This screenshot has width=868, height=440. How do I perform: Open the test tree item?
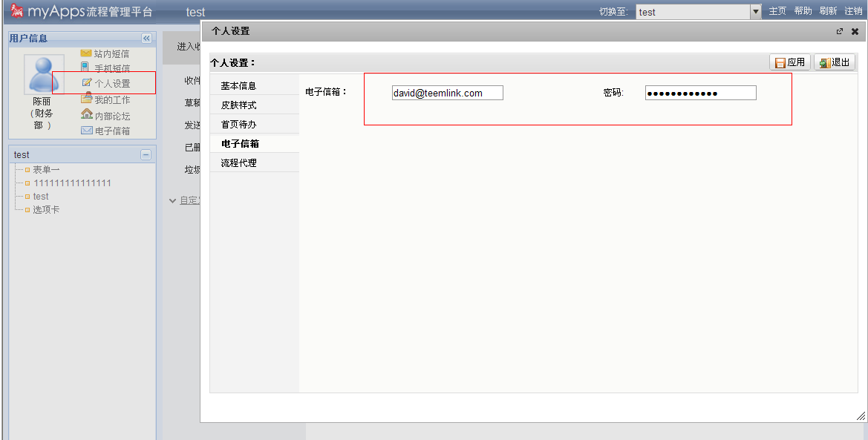pyautogui.click(x=40, y=196)
